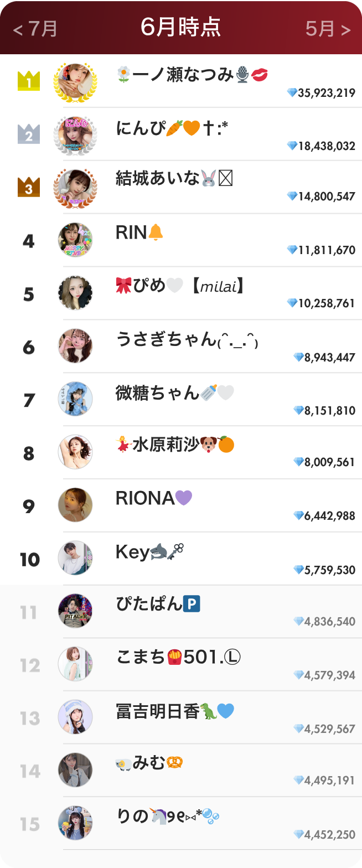The height and width of the screenshot is (868, 362).
Task: Open 一ノ瀬なつみ's profile picture
Action: tap(76, 81)
